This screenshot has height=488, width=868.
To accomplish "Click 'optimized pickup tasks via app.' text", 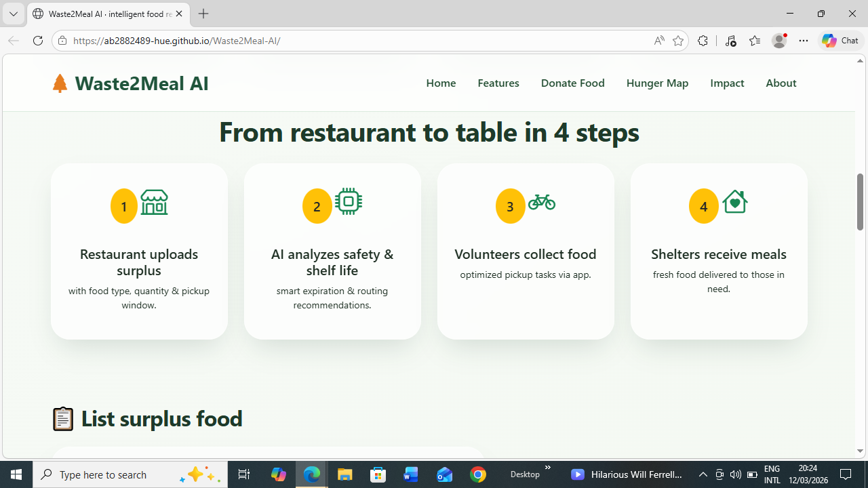I will [526, 274].
